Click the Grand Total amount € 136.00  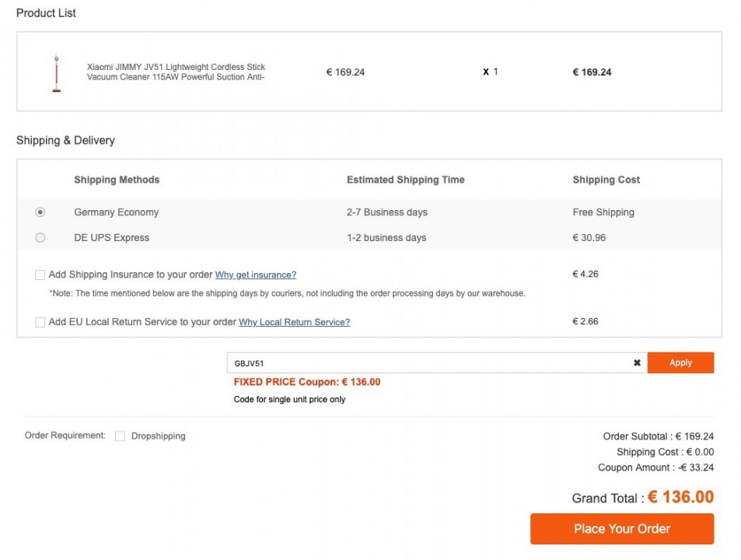680,497
